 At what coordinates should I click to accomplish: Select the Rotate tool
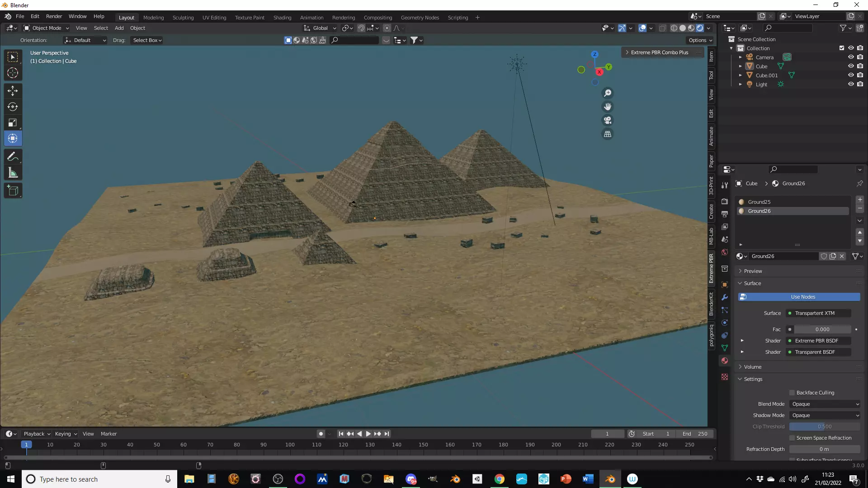pos(13,107)
